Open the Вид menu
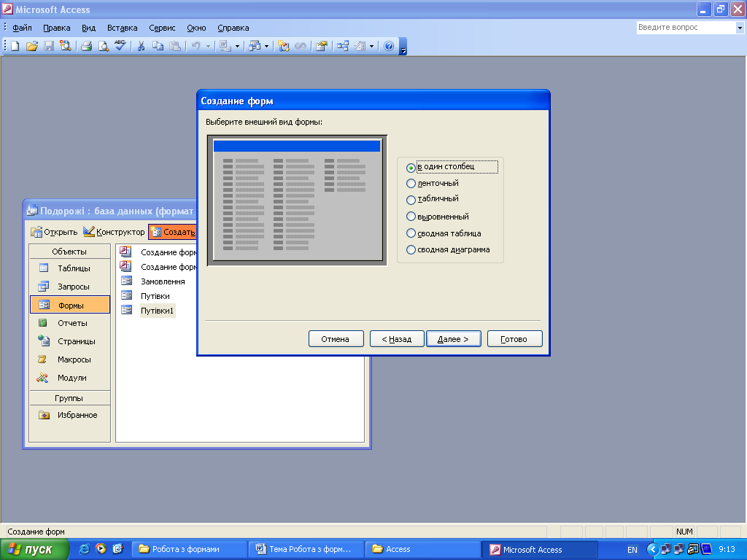The image size is (747, 560). pos(88,28)
